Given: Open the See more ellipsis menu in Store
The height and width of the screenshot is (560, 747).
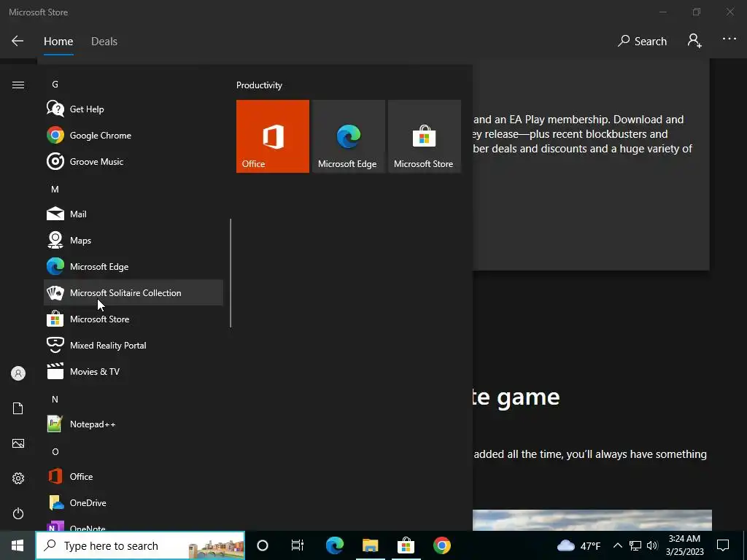Looking at the screenshot, I should click(729, 39).
